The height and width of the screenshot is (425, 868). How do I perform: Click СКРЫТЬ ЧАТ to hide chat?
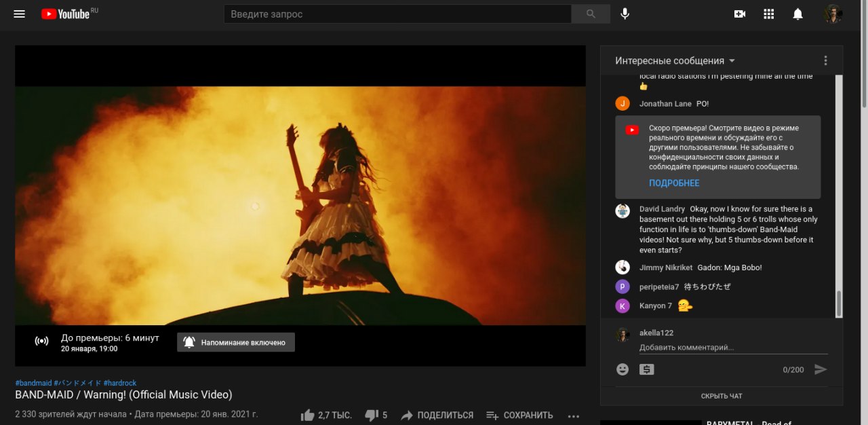(722, 396)
